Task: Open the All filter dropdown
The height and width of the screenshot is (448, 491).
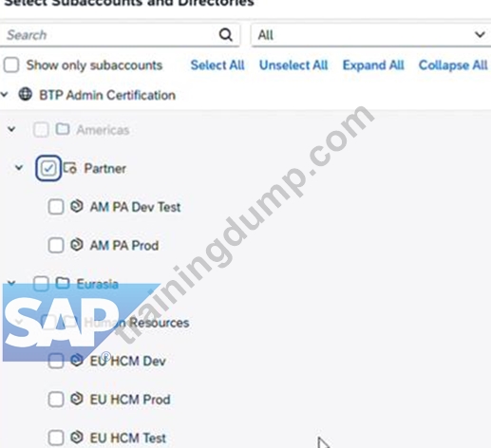Action: pyautogui.click(x=370, y=34)
